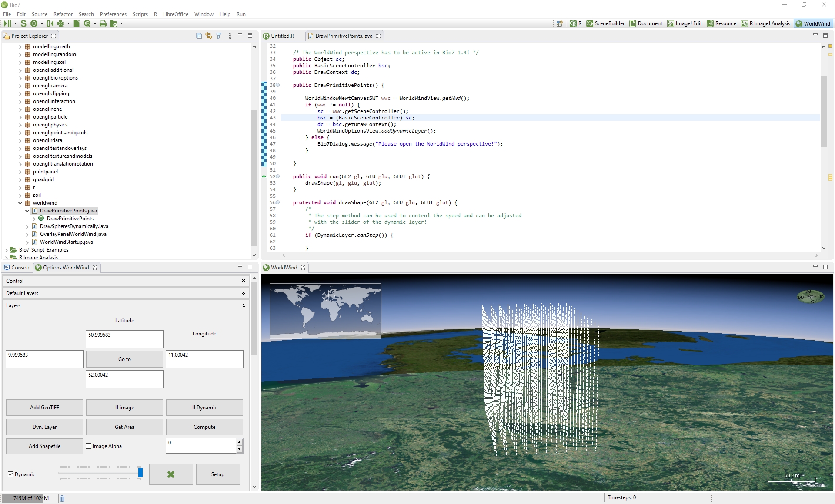This screenshot has height=504, width=835.
Task: Open the Refactor menu
Action: 63,14
